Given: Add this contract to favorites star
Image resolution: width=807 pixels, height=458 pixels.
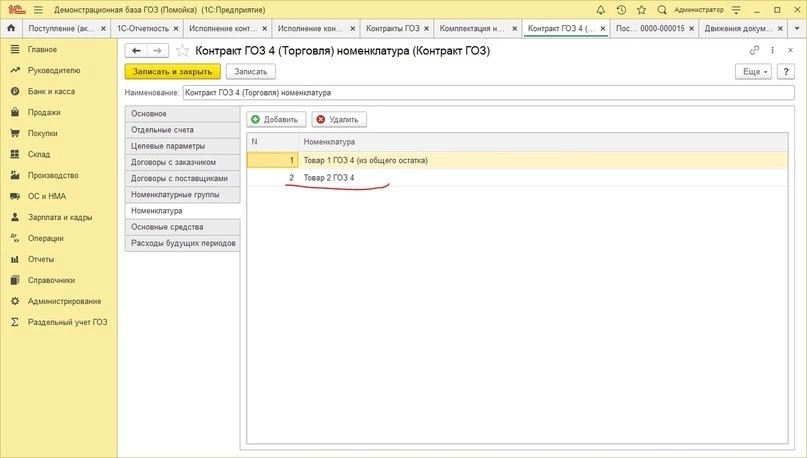Looking at the screenshot, I should (x=182, y=50).
